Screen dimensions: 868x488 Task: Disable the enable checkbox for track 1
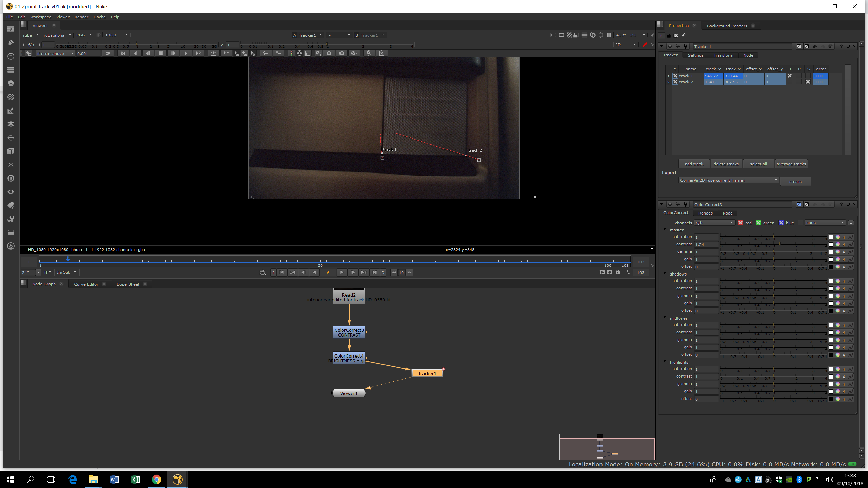tap(675, 76)
